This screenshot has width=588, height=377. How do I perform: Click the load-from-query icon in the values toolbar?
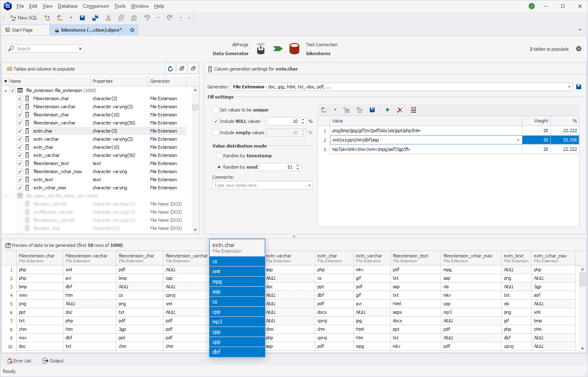tap(359, 110)
